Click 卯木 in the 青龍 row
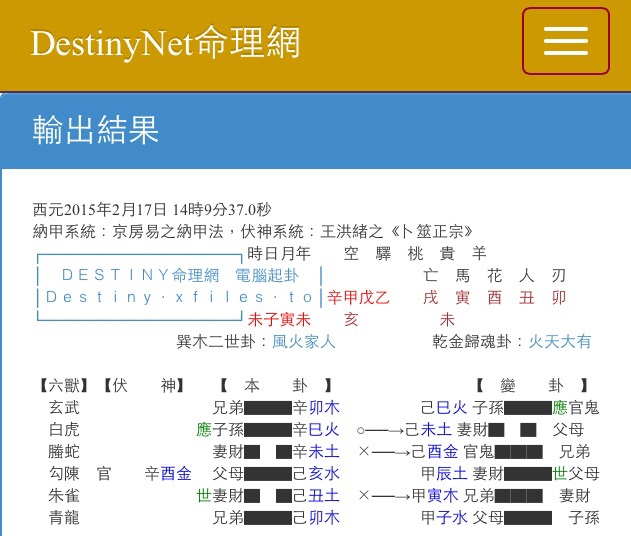This screenshot has width=631, height=536. (x=324, y=517)
